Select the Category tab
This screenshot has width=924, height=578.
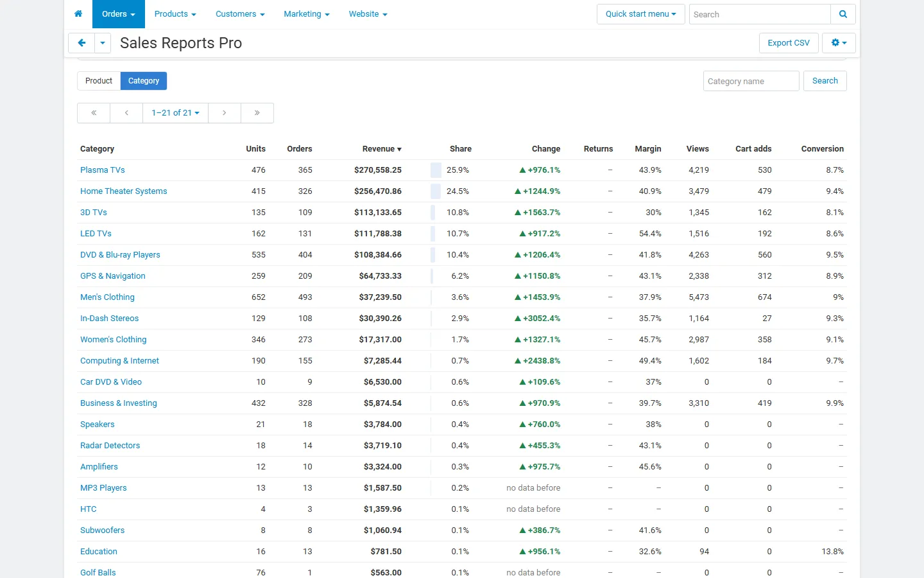[144, 81]
